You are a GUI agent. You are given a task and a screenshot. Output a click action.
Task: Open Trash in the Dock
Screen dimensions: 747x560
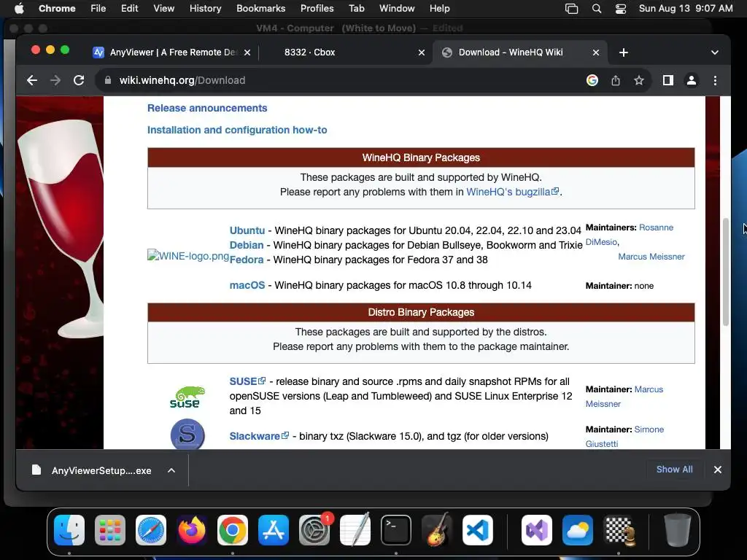(678, 530)
